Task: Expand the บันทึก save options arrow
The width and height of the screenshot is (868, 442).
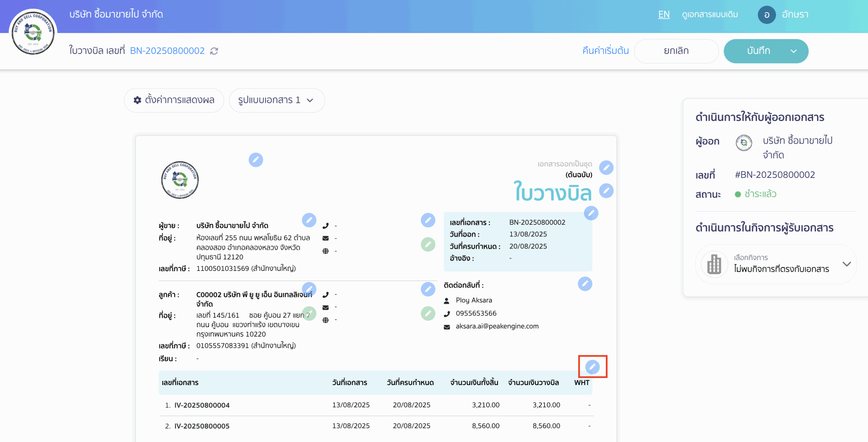Action: 793,51
